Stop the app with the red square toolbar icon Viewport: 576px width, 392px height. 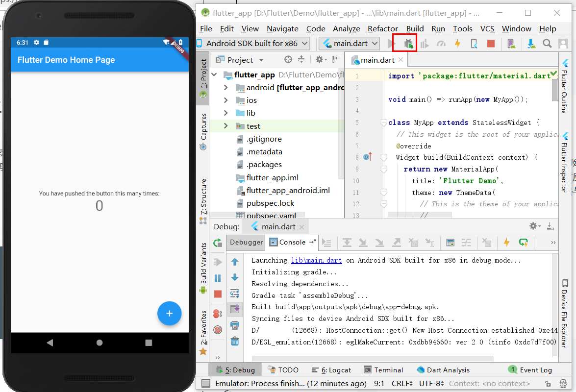pos(490,44)
